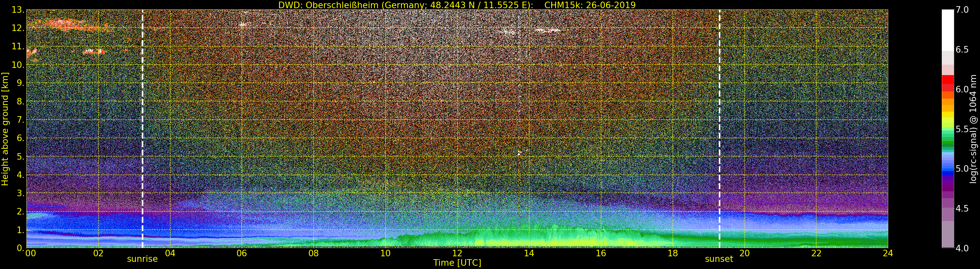Select the '4.' tick on the height axis
The height and width of the screenshot is (269, 980).
click(21, 175)
